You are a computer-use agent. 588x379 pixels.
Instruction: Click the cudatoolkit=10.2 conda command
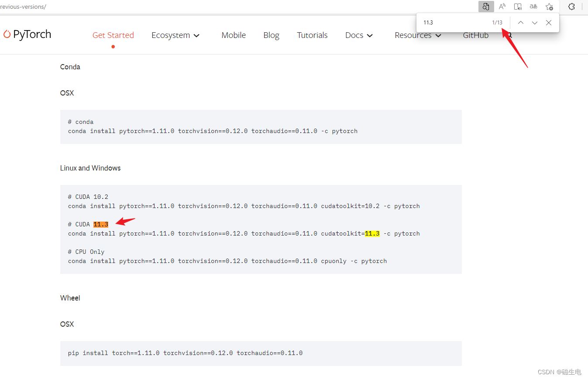pyautogui.click(x=244, y=206)
